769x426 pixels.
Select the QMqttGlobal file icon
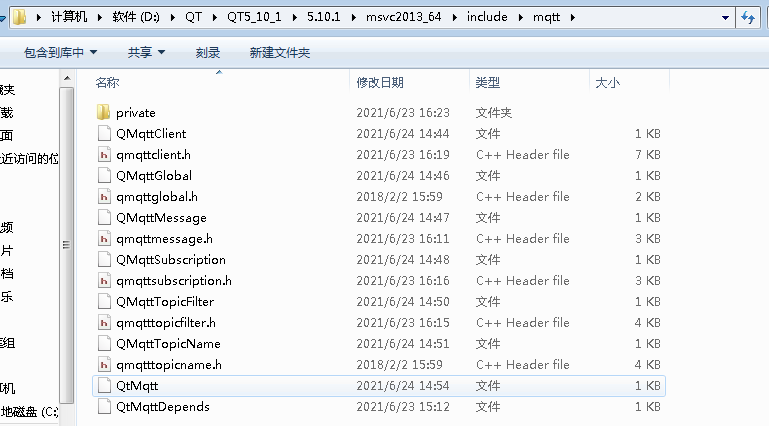(104, 175)
